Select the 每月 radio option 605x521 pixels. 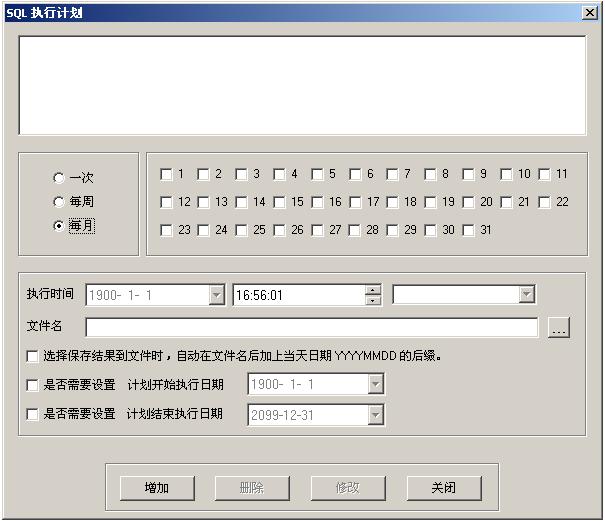click(x=59, y=226)
